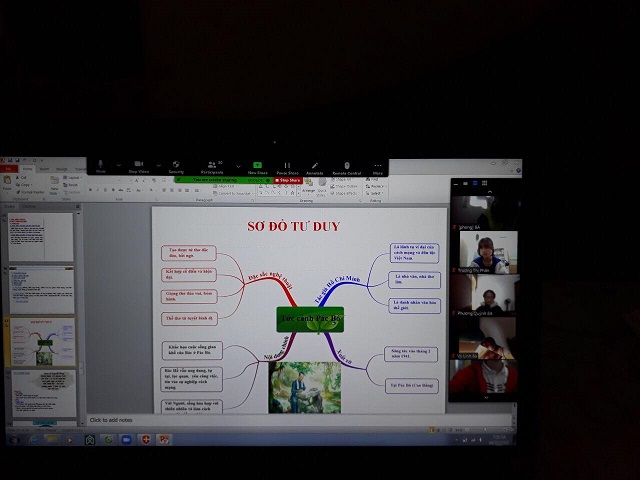Open Shape Outline dropdown
This screenshot has width=640, height=480.
click(x=345, y=186)
